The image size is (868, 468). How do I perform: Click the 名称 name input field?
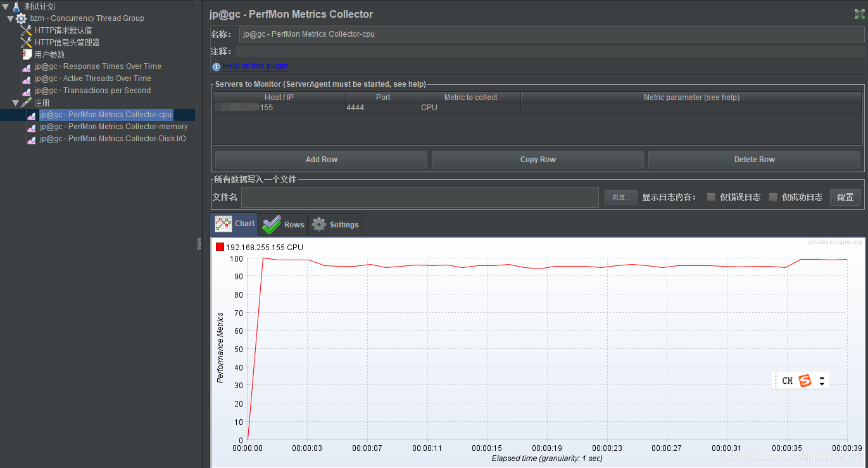pos(551,34)
